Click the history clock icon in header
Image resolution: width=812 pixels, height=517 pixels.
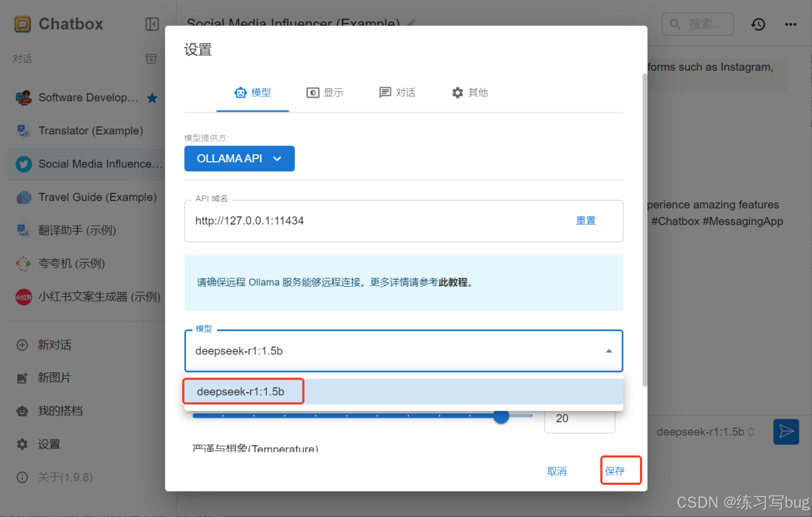click(758, 24)
